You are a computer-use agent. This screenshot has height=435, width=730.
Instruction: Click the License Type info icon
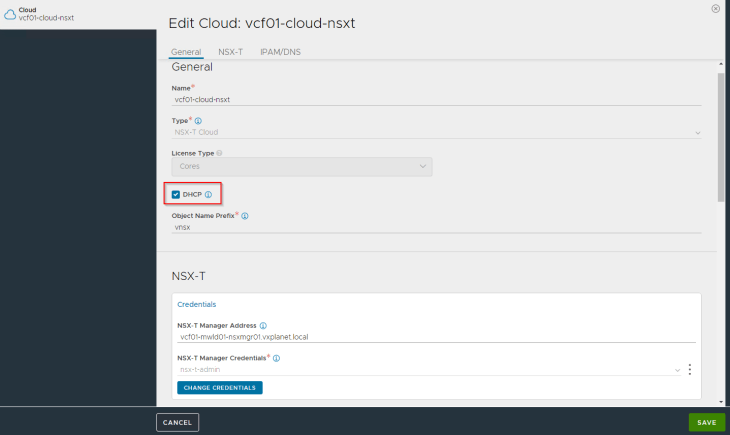219,153
